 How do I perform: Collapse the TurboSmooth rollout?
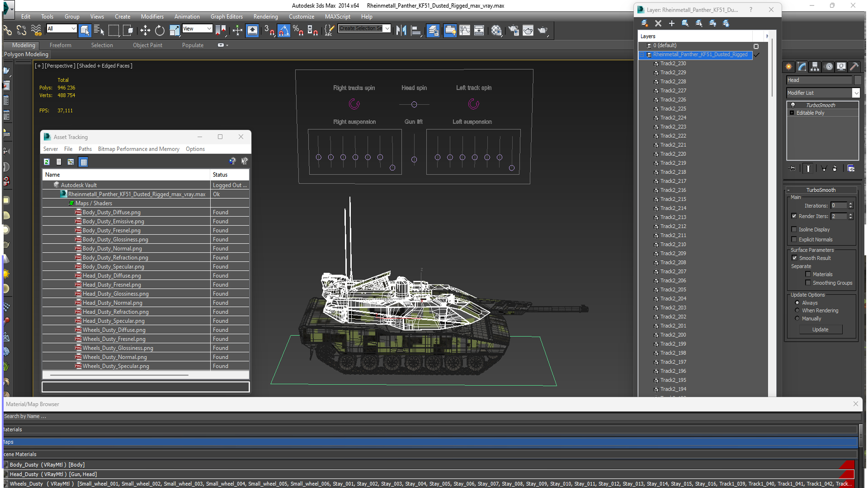point(788,190)
